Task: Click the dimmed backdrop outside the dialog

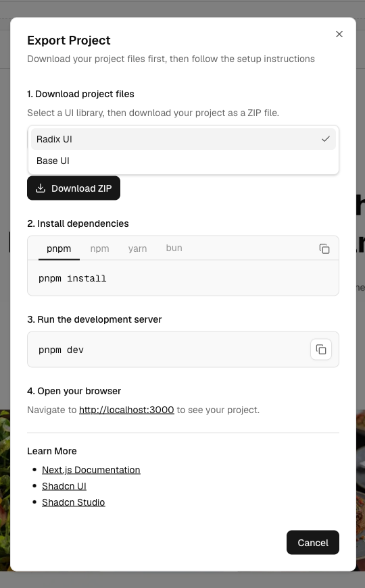Action: (182, 581)
